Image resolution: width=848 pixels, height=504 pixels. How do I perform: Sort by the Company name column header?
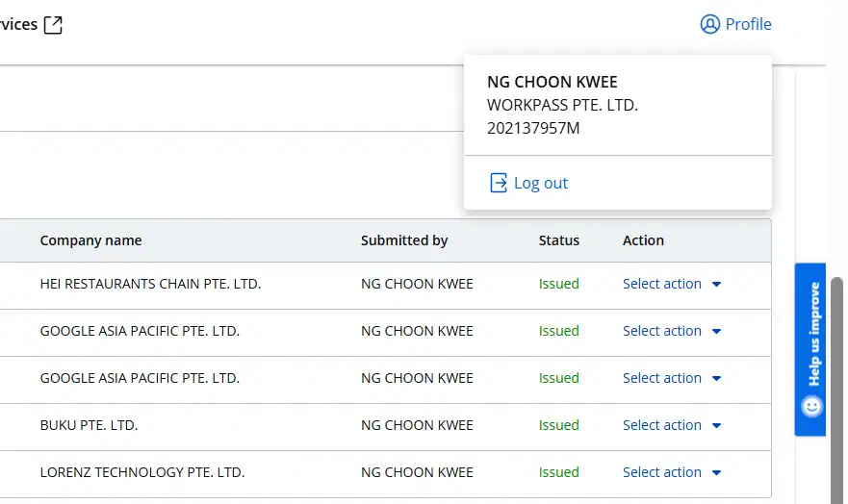(90, 240)
